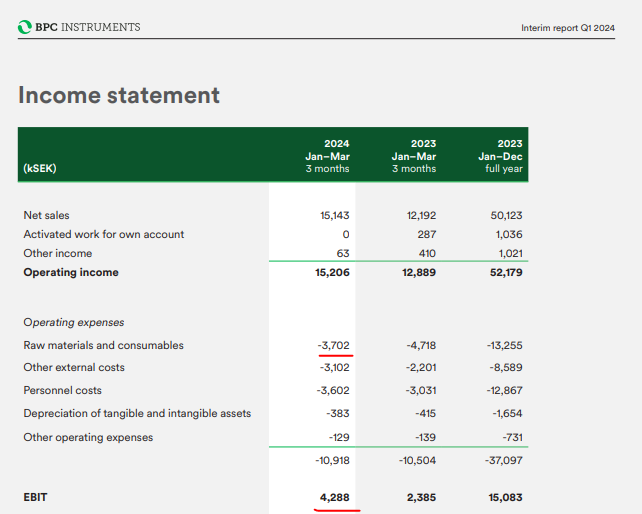
Task: Select Other income value 410
Action: [x=427, y=254]
